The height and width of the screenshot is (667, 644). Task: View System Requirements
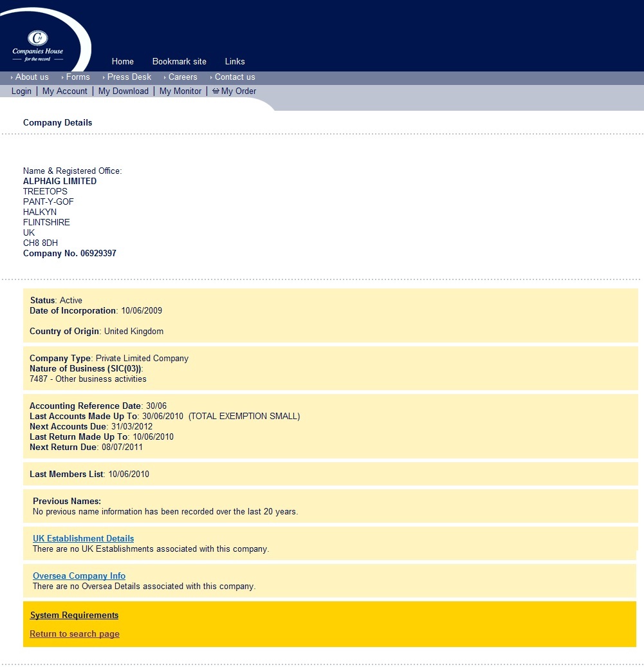74,615
